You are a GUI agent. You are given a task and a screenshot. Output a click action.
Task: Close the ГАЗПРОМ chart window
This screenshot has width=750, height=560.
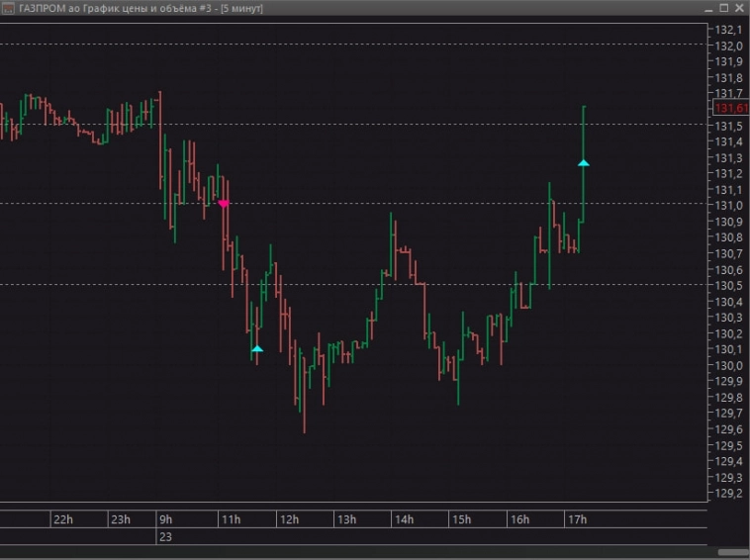click(737, 7)
